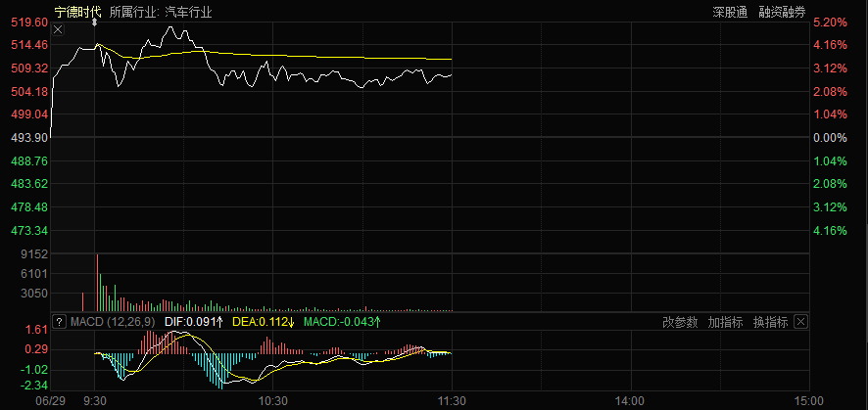Click the tallest red volume bar at open

[97, 283]
